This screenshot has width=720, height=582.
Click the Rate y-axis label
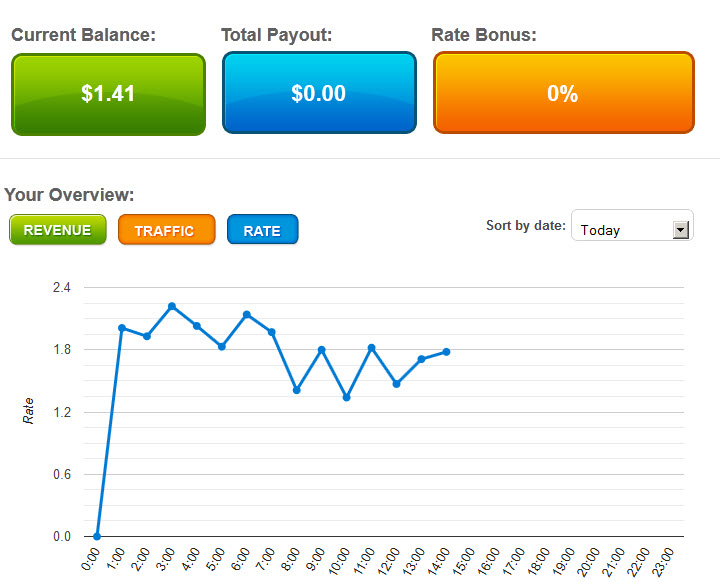click(29, 412)
